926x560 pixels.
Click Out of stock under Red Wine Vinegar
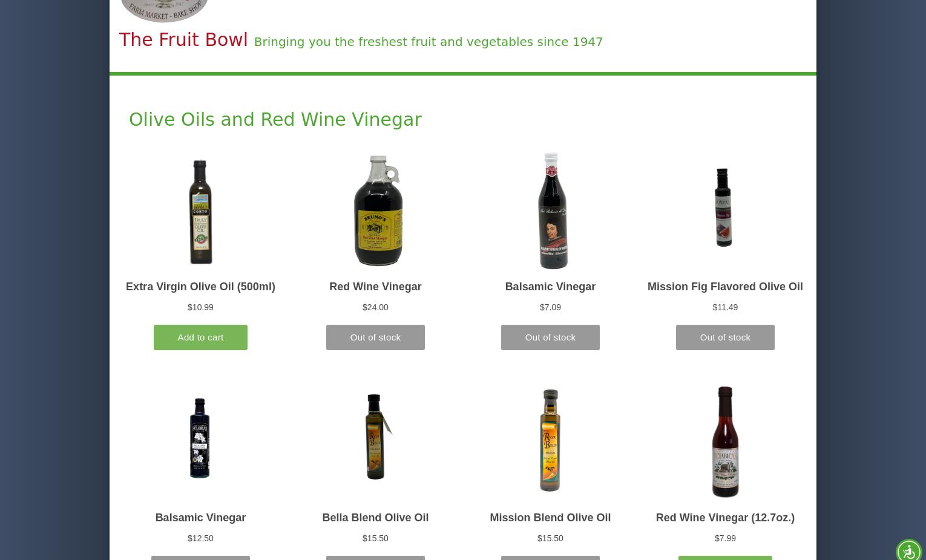click(x=375, y=337)
